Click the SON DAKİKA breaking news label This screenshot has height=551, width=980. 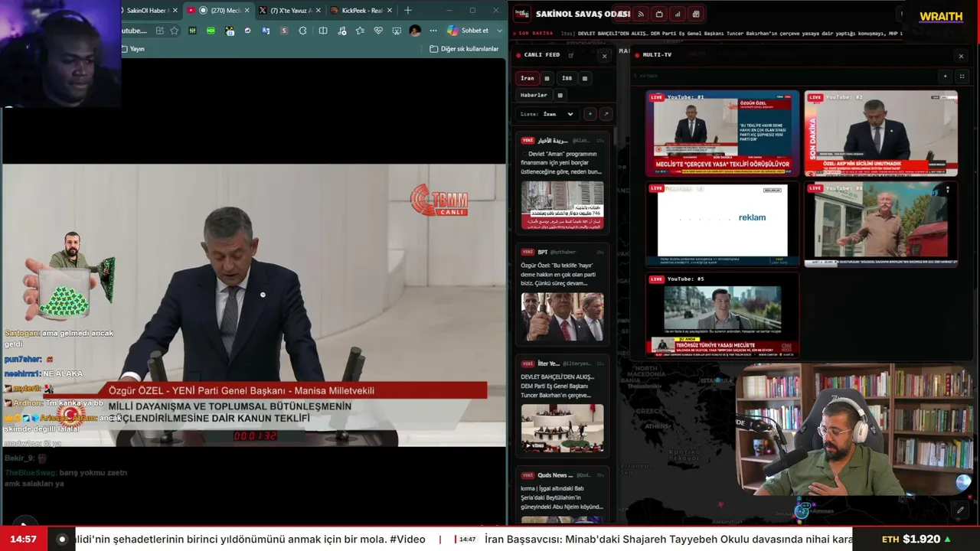coord(536,34)
